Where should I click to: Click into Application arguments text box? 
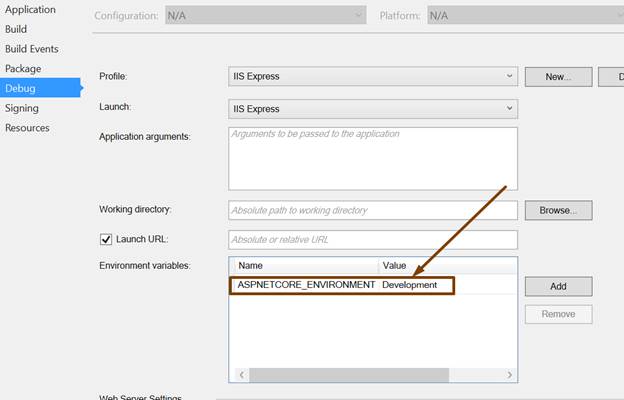pos(372,158)
